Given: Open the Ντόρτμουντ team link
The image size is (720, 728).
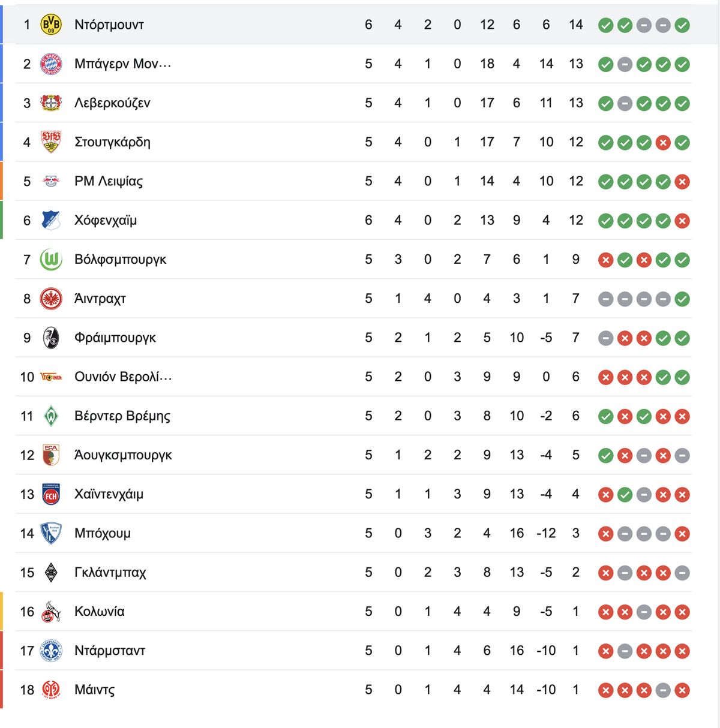Looking at the screenshot, I should tap(109, 25).
